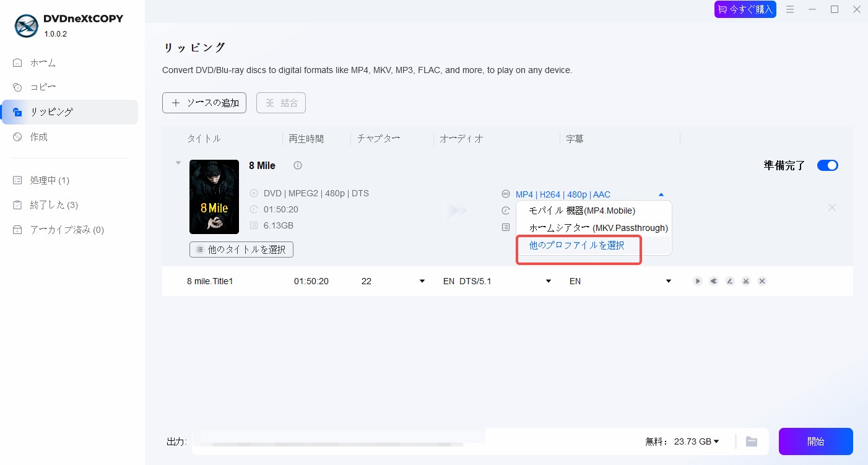Expand the chapter dropdown showing 22
This screenshot has height=465, width=868.
pos(393,281)
